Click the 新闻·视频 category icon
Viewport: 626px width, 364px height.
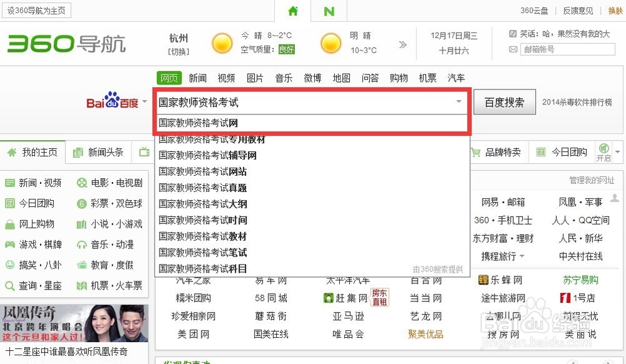pyautogui.click(x=9, y=183)
